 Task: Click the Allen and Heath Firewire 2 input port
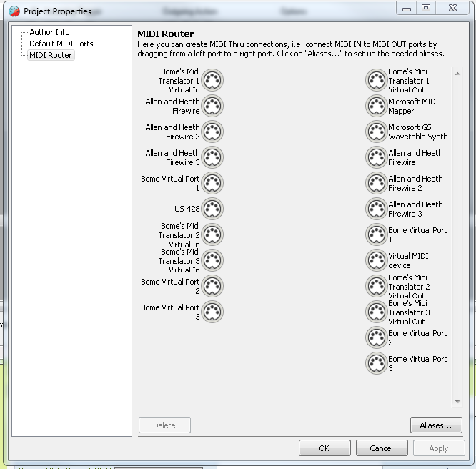point(212,132)
